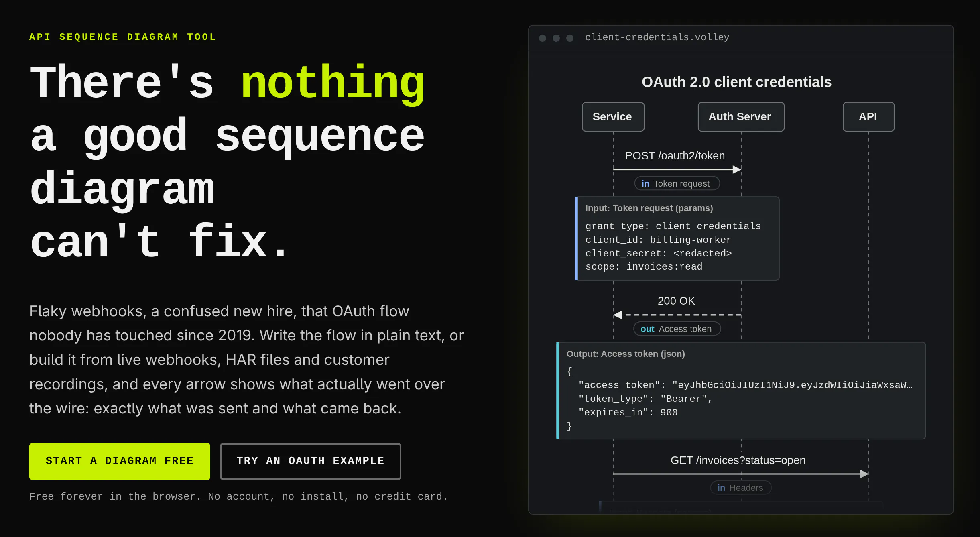Click the diagram title OAuth 2.0 client credentials
This screenshot has height=537, width=980.
(736, 82)
